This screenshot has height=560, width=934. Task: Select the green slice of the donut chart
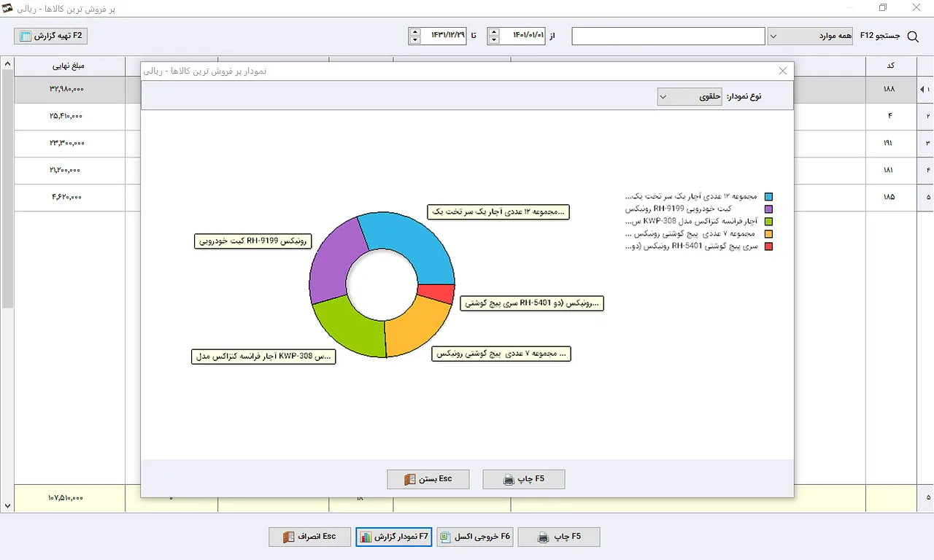[x=352, y=330]
